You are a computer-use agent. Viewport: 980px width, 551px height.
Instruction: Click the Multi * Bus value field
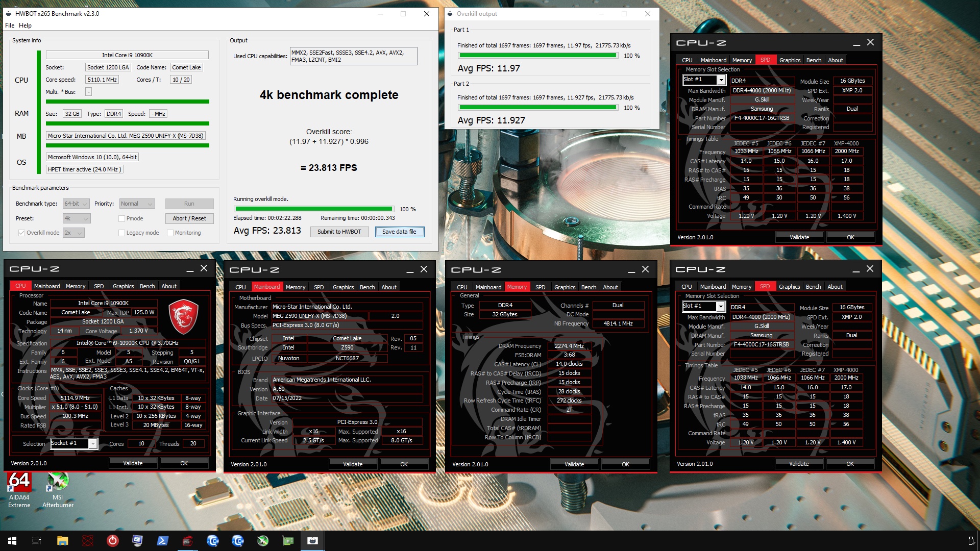(88, 92)
